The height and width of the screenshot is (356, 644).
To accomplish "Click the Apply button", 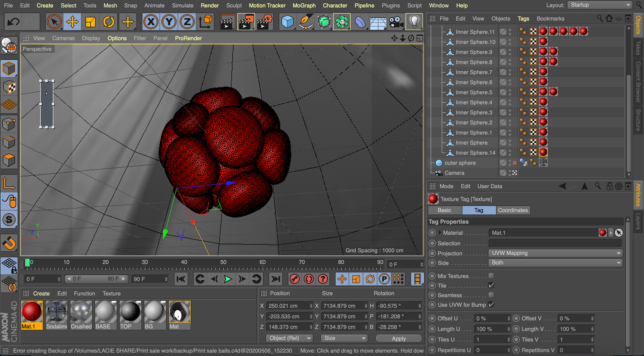I will [x=398, y=338].
